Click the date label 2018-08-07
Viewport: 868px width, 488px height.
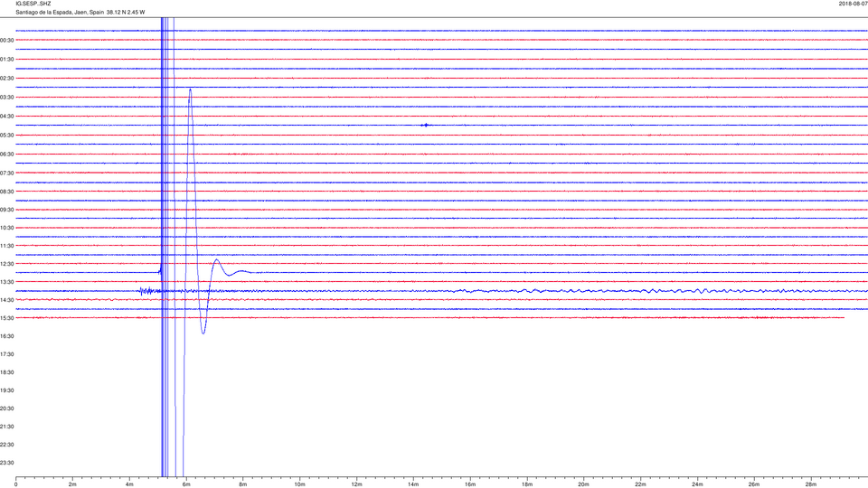(853, 4)
